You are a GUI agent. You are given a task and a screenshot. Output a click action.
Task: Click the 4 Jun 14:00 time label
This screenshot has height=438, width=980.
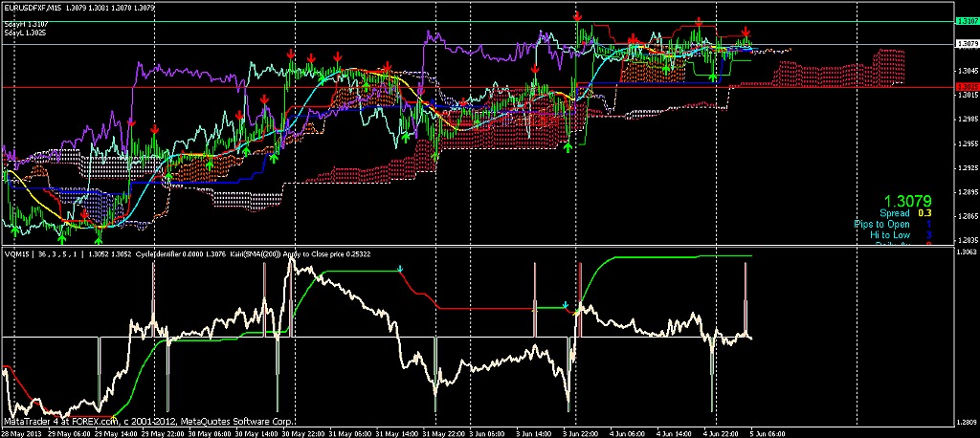pyautogui.click(x=675, y=433)
